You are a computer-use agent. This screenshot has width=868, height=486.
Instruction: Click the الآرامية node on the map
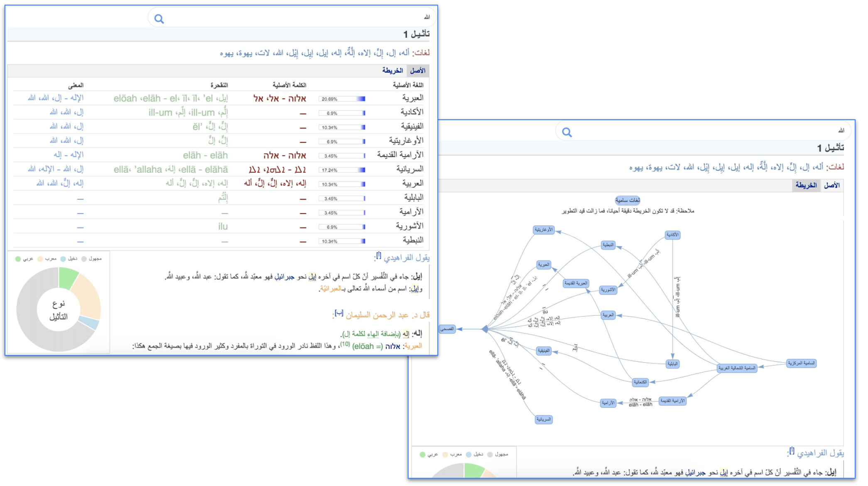pyautogui.click(x=608, y=403)
